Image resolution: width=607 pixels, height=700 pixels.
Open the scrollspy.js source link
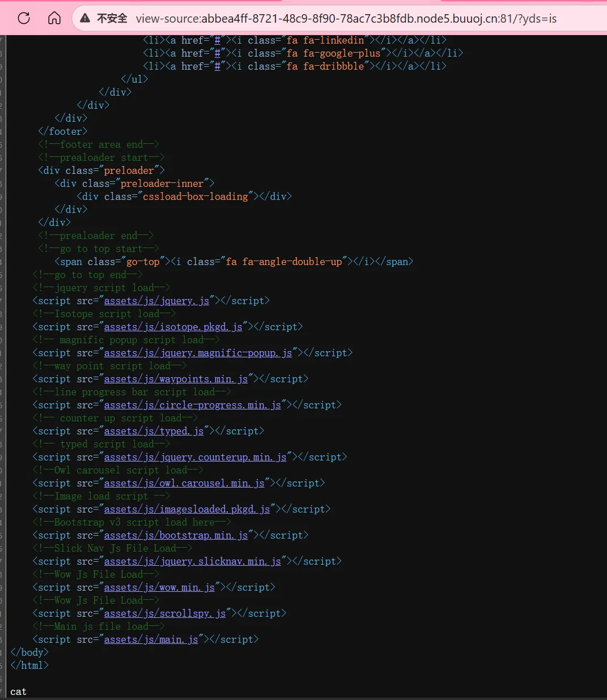(x=164, y=613)
